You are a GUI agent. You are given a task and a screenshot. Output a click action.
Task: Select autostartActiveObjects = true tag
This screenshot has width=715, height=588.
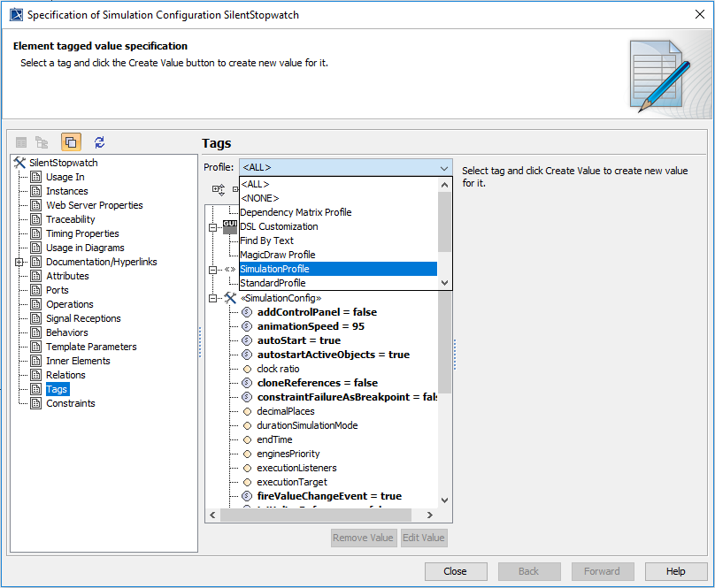click(x=334, y=355)
